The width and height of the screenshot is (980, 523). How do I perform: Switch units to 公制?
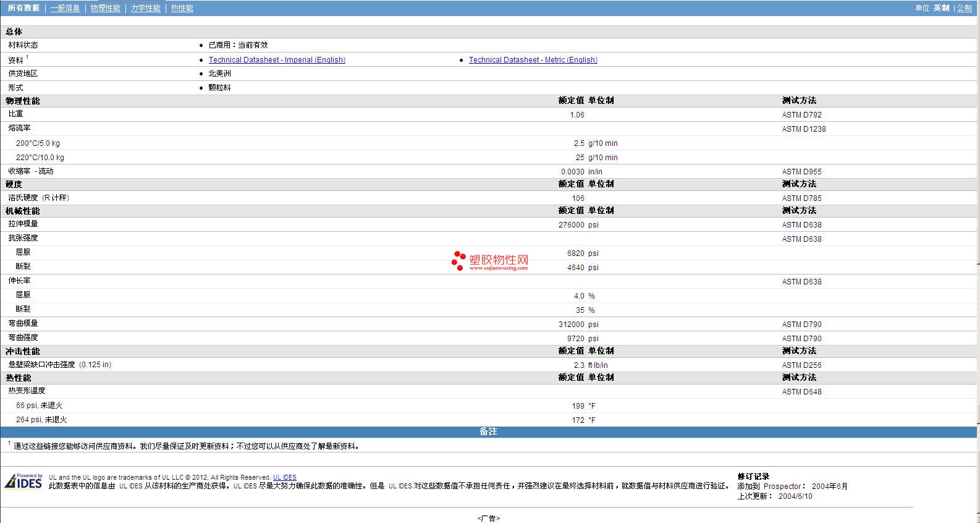[965, 8]
